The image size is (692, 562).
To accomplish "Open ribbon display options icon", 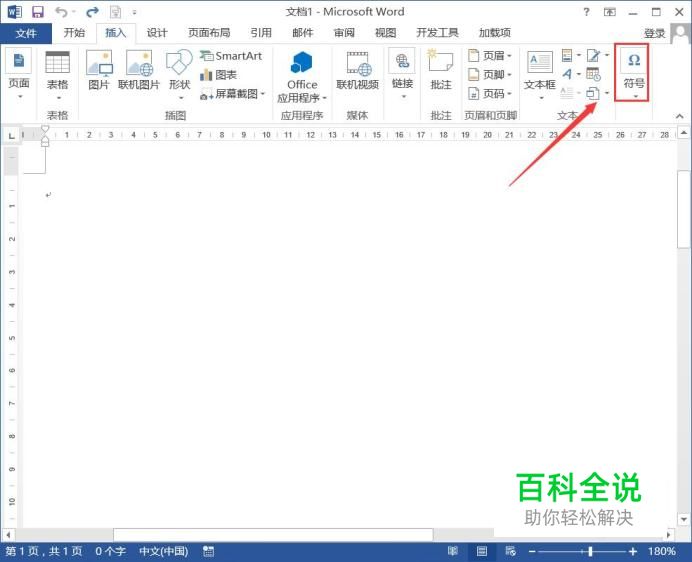I will [609, 12].
